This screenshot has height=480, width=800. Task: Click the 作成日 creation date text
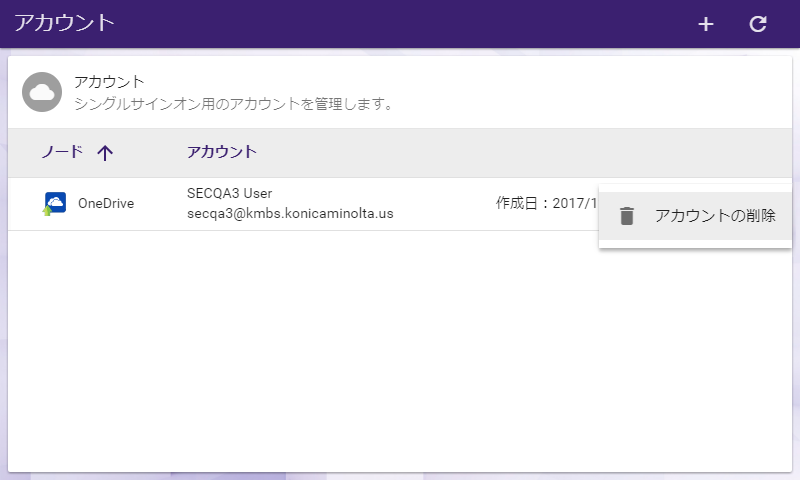click(x=546, y=204)
